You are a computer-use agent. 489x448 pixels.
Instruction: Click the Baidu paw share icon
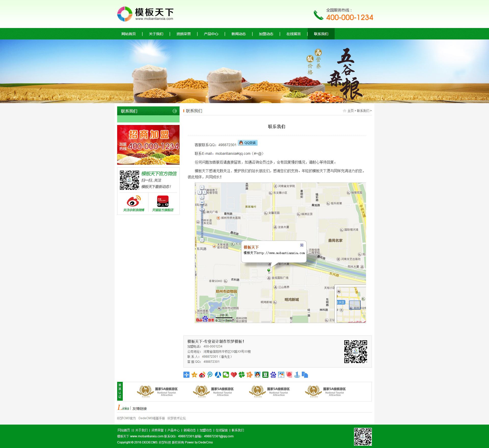[273, 375]
